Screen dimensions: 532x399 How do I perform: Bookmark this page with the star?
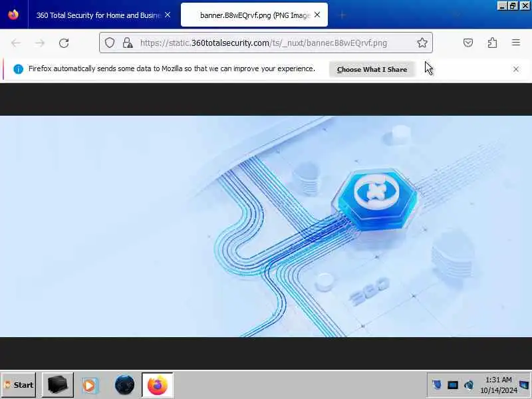pos(422,43)
